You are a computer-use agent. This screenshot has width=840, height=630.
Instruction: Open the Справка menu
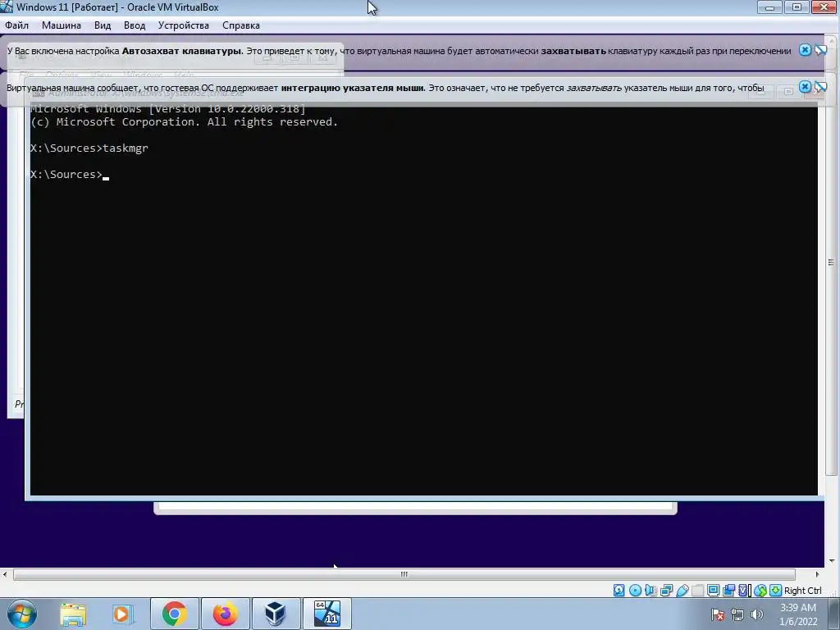click(241, 25)
